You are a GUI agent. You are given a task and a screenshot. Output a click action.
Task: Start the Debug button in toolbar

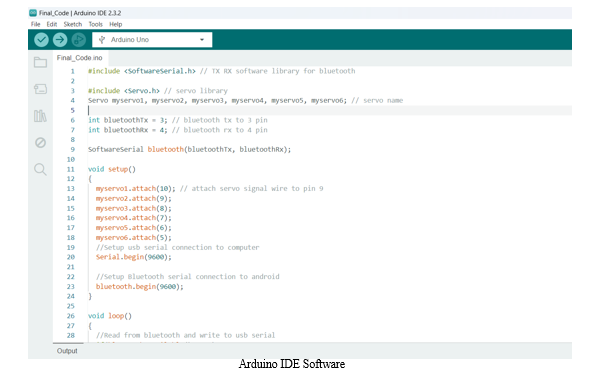(x=78, y=40)
